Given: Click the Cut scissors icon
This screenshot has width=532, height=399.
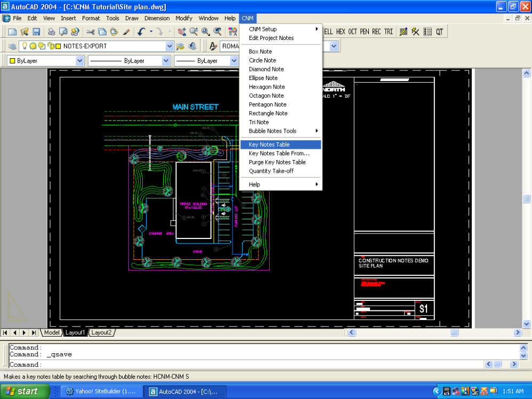Looking at the screenshot, I should click(x=90, y=32).
